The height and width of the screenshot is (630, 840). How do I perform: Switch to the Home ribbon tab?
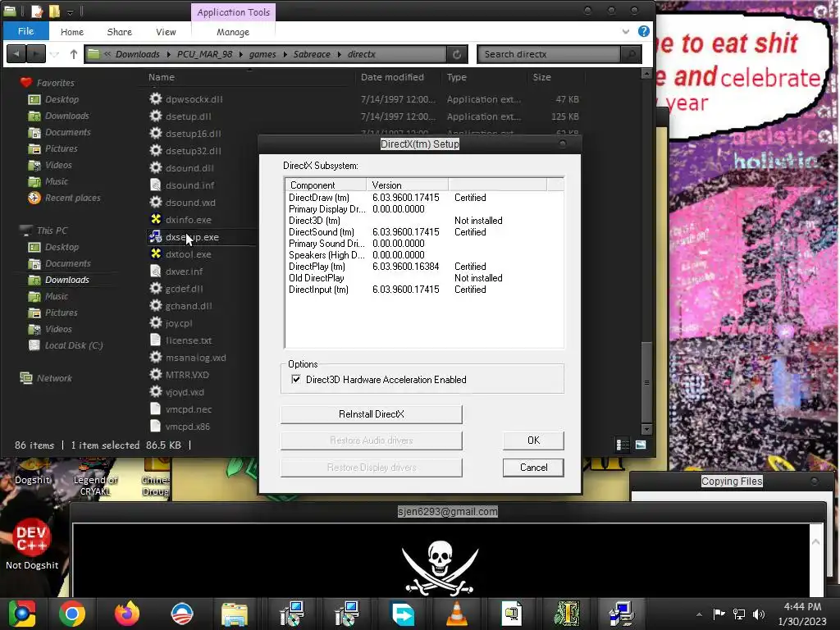point(72,32)
